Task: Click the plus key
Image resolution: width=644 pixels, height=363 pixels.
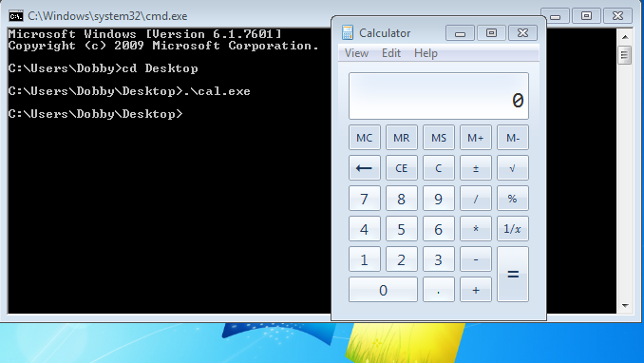Action: [x=476, y=290]
